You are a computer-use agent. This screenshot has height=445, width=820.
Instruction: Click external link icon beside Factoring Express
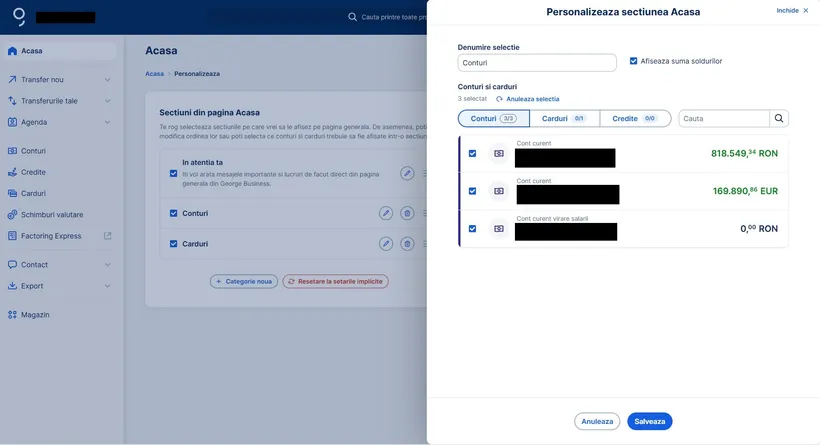point(107,236)
